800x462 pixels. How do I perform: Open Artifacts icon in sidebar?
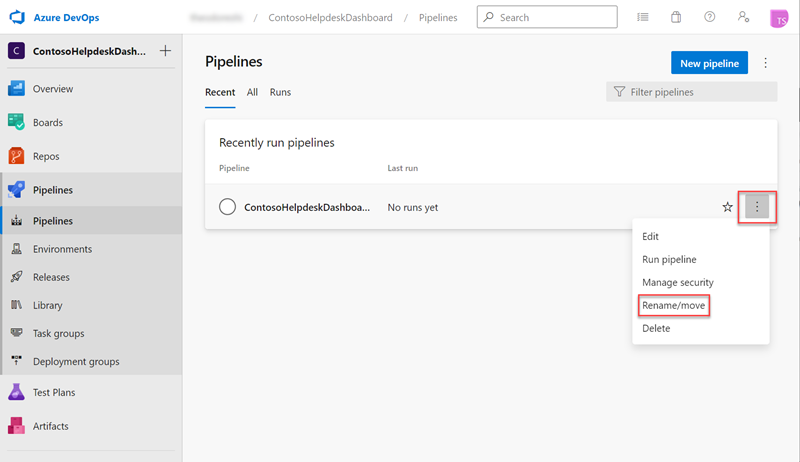[x=16, y=426]
